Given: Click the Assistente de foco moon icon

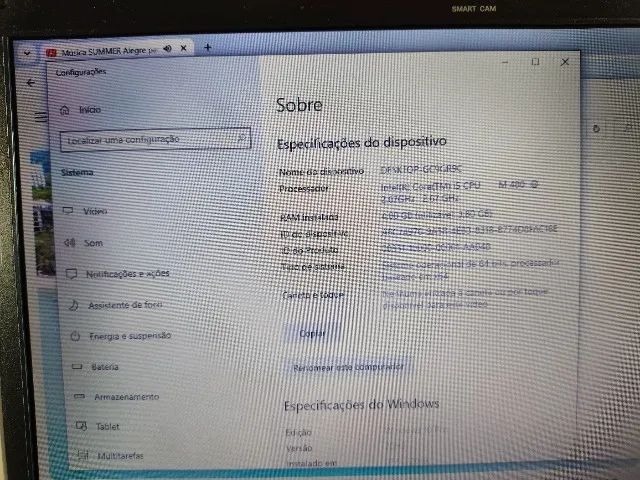Looking at the screenshot, I should point(74,305).
